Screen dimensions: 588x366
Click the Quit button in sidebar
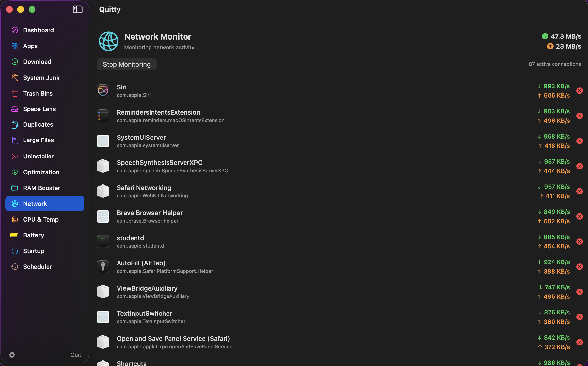(76, 355)
